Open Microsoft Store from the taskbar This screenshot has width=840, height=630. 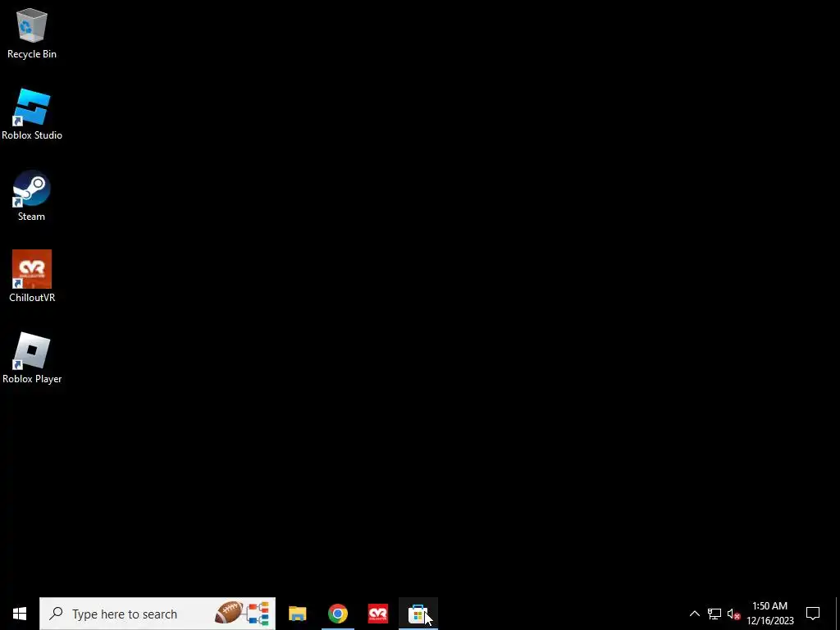tap(418, 614)
